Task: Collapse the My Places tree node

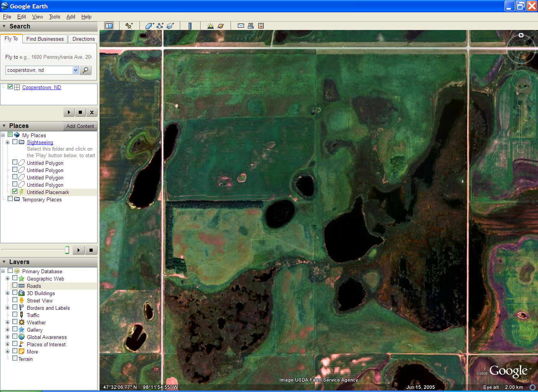Action: pos(3,135)
